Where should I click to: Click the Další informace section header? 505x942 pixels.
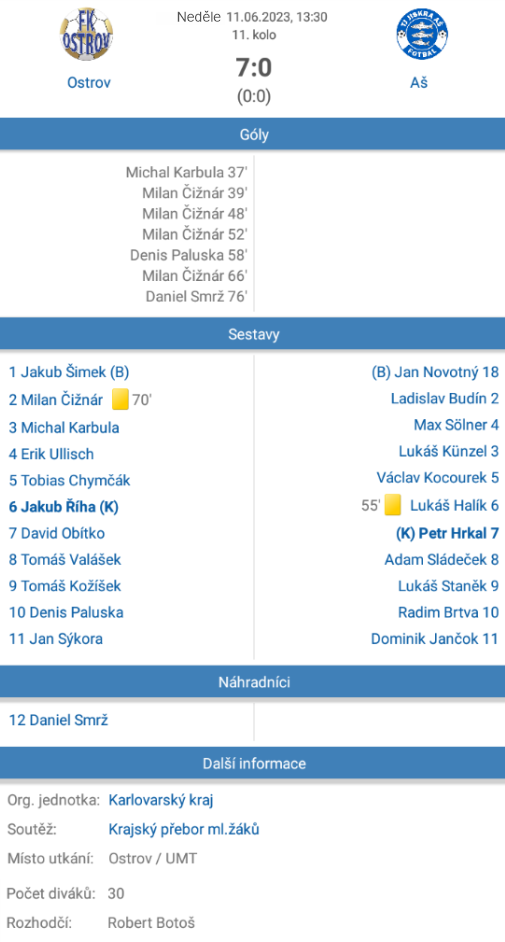[252, 763]
